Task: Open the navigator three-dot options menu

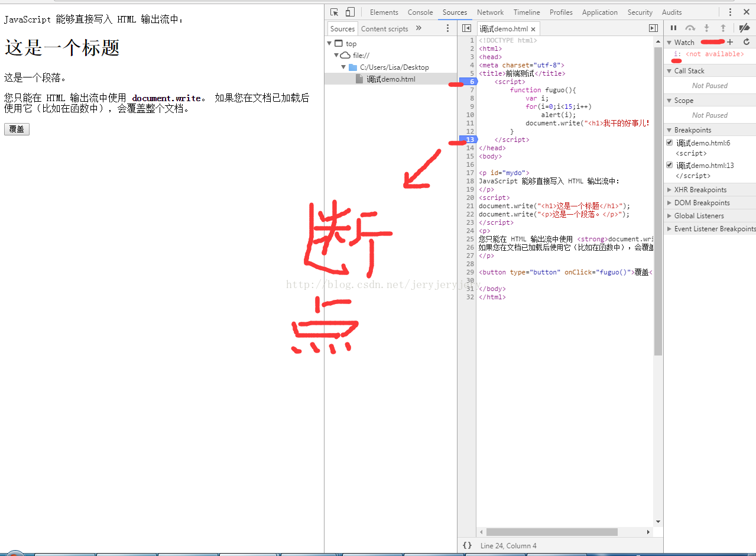Action: click(447, 28)
